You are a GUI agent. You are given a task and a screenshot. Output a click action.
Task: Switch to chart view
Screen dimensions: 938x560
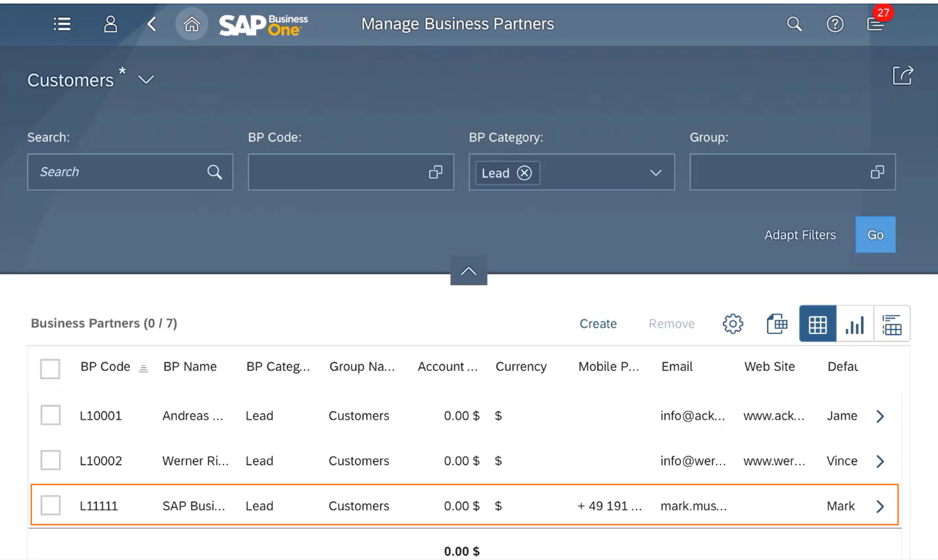pos(855,324)
